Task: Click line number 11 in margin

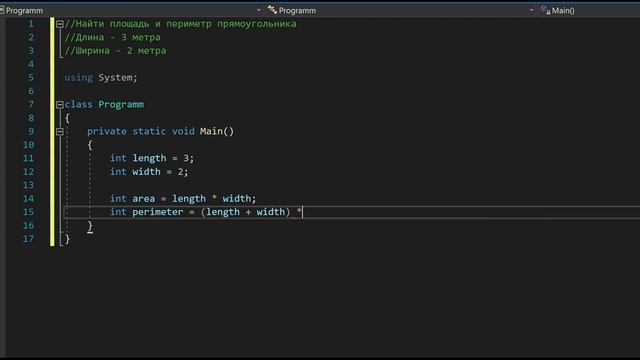Action: [x=28, y=158]
